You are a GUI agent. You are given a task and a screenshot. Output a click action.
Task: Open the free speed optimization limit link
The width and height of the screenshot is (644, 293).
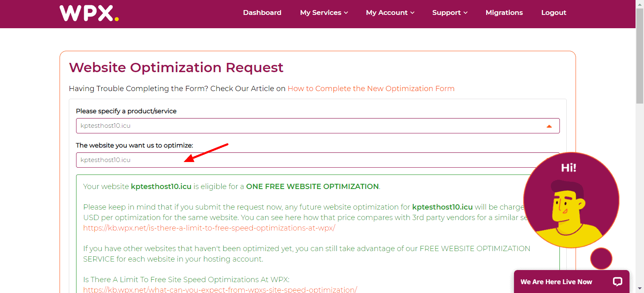(x=209, y=228)
